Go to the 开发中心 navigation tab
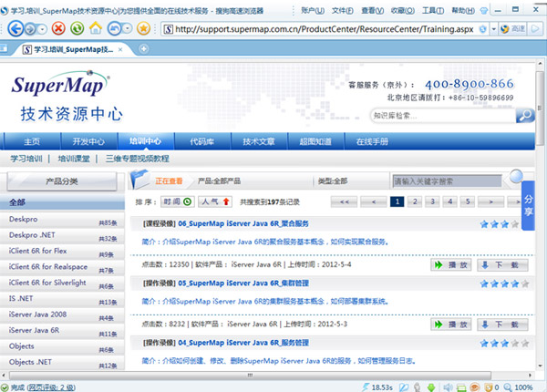The width and height of the screenshot is (547, 392). click(x=88, y=141)
